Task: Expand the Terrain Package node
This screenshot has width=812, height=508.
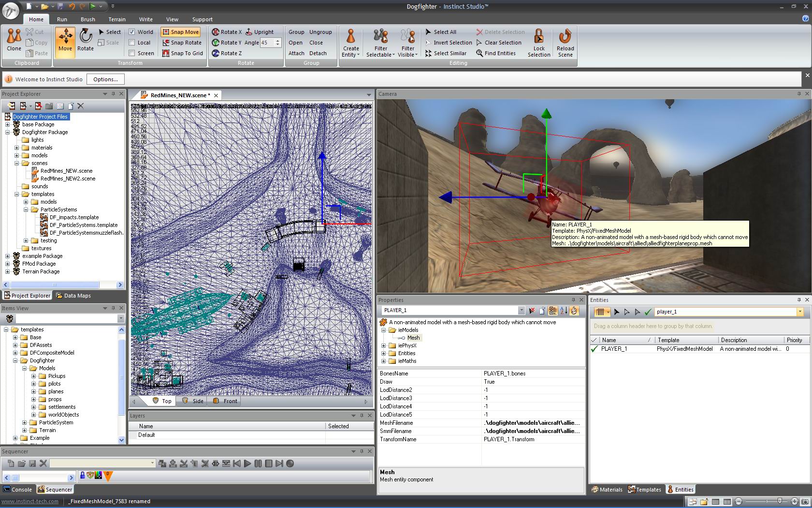Action: (7, 271)
